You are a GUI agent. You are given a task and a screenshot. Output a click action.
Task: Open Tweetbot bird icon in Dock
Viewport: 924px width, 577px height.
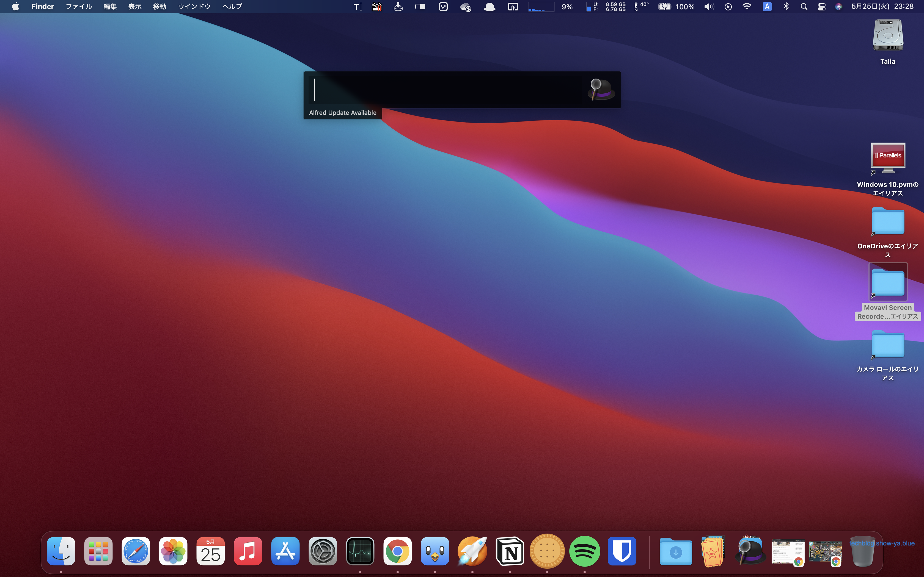(x=435, y=551)
